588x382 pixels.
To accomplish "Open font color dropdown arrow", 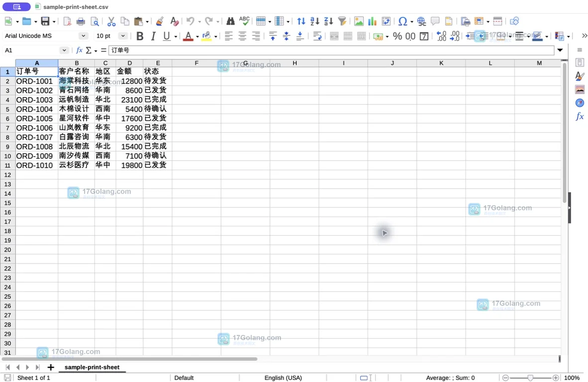I will click(x=197, y=36).
